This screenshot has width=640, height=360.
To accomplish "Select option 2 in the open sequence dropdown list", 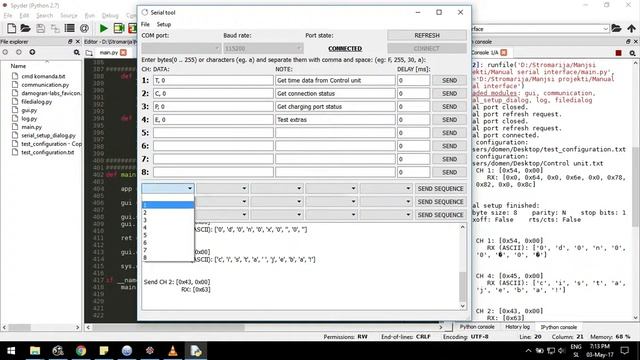I will click(x=168, y=212).
